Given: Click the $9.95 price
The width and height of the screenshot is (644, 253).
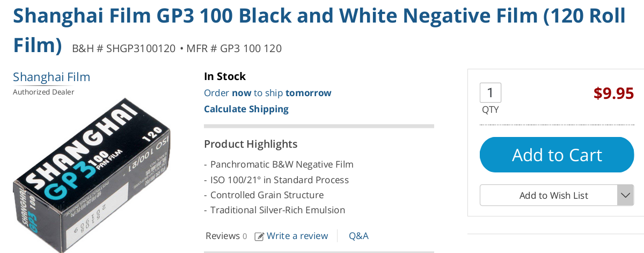Looking at the screenshot, I should point(613,93).
